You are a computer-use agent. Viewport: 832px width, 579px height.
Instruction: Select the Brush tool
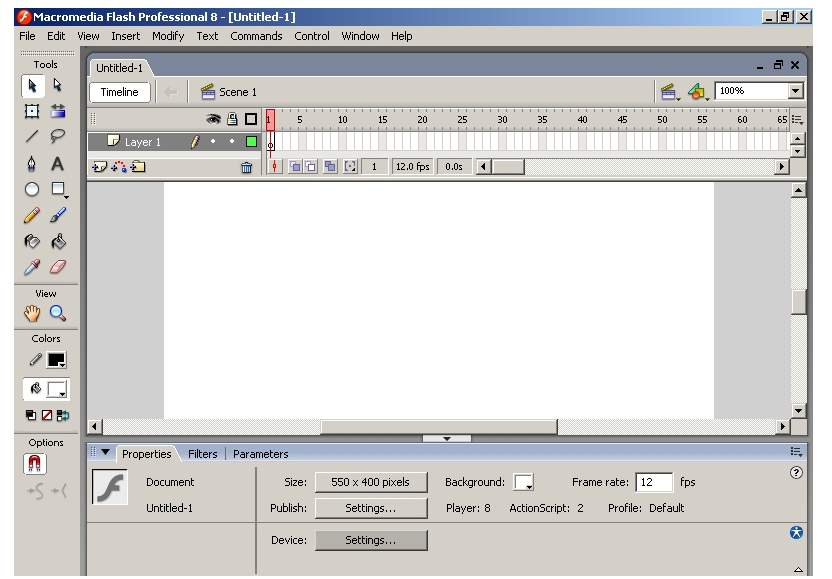[57, 215]
